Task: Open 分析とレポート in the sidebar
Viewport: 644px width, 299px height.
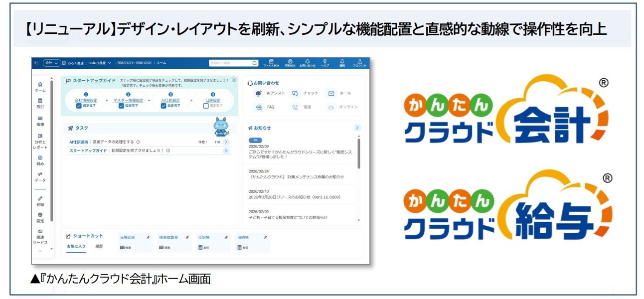Action: click(40, 142)
